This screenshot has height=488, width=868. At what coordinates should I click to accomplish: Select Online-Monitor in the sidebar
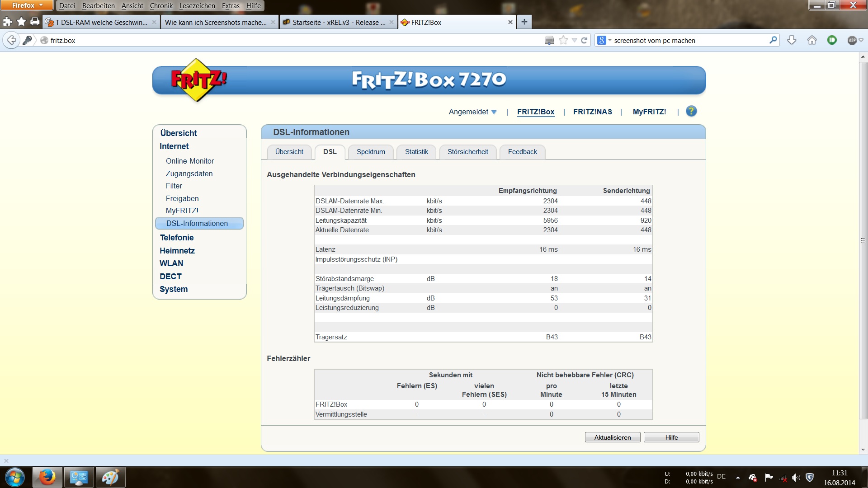coord(190,161)
